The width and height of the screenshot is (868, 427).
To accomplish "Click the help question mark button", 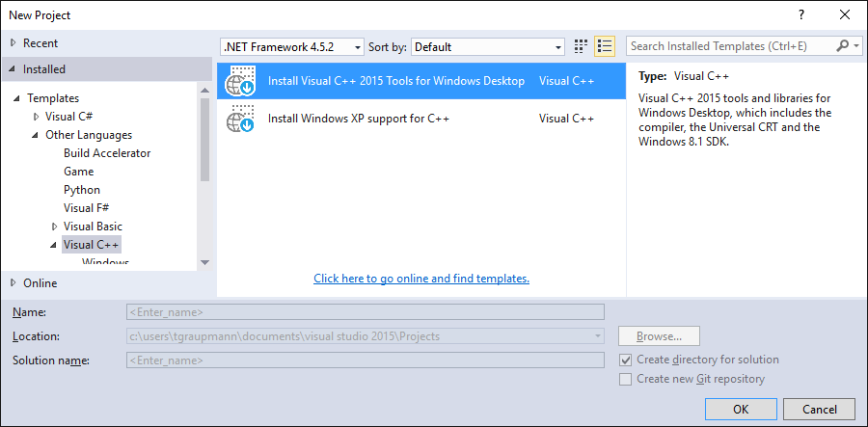I will pyautogui.click(x=801, y=14).
